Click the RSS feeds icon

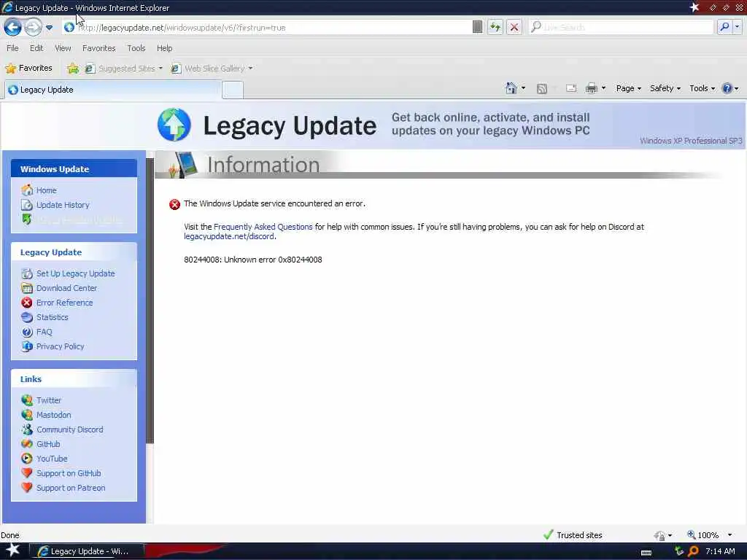[542, 88]
